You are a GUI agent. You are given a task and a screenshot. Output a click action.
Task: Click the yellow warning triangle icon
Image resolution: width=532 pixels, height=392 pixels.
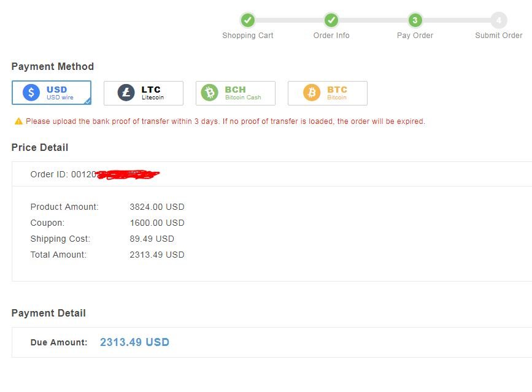click(18, 121)
